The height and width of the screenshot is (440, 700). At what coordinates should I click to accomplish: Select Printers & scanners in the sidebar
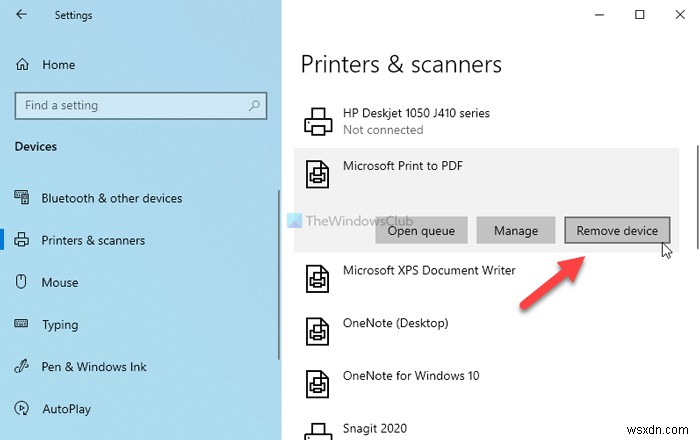93,241
